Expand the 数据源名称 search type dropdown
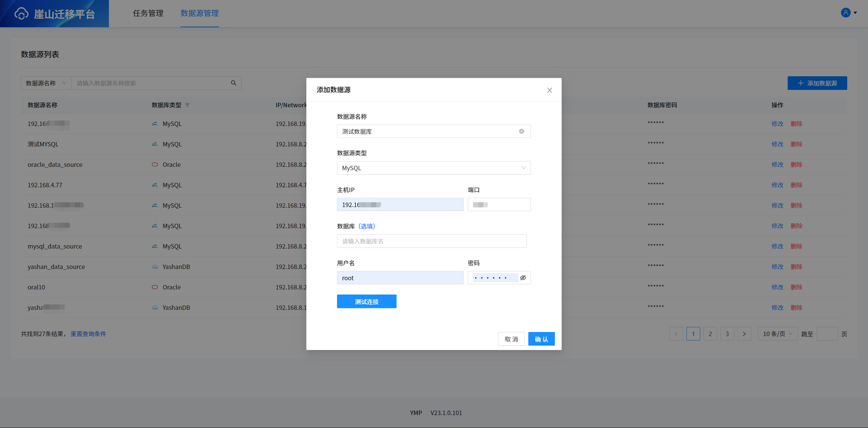The width and height of the screenshot is (868, 428). tap(46, 83)
